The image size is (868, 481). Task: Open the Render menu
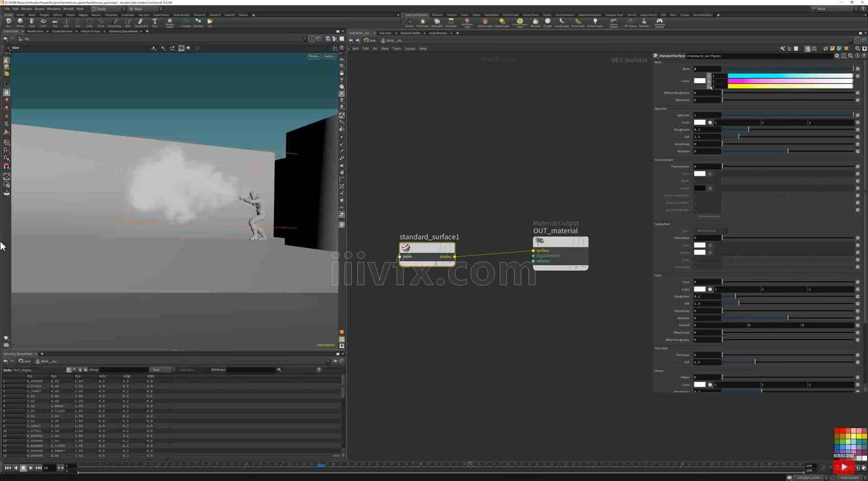click(27, 9)
